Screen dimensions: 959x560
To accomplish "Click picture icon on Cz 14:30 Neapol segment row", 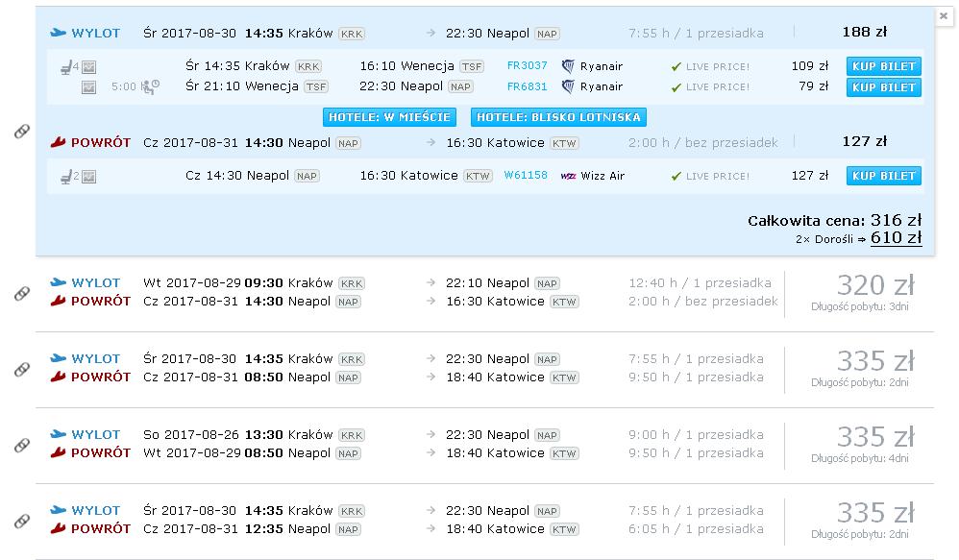I will coord(88,178).
